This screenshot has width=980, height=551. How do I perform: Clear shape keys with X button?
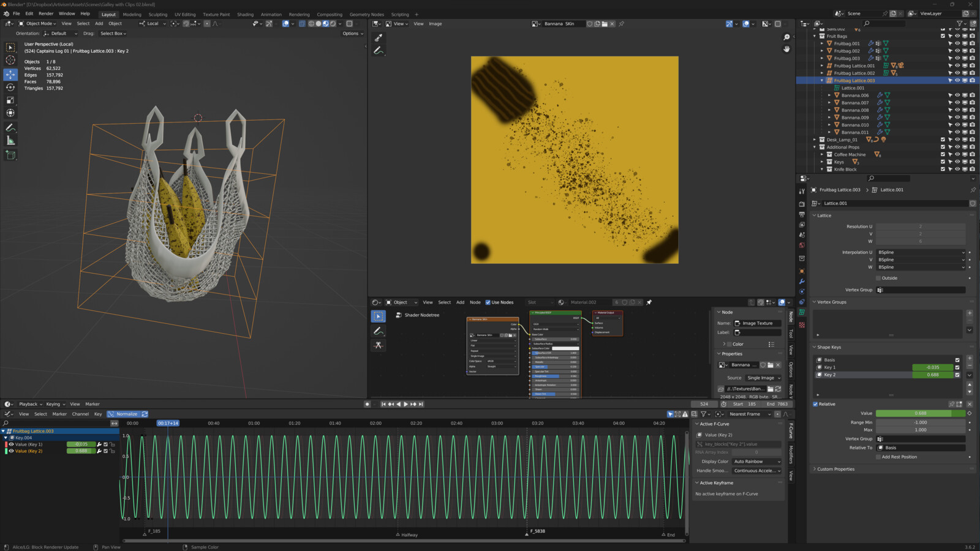[970, 404]
